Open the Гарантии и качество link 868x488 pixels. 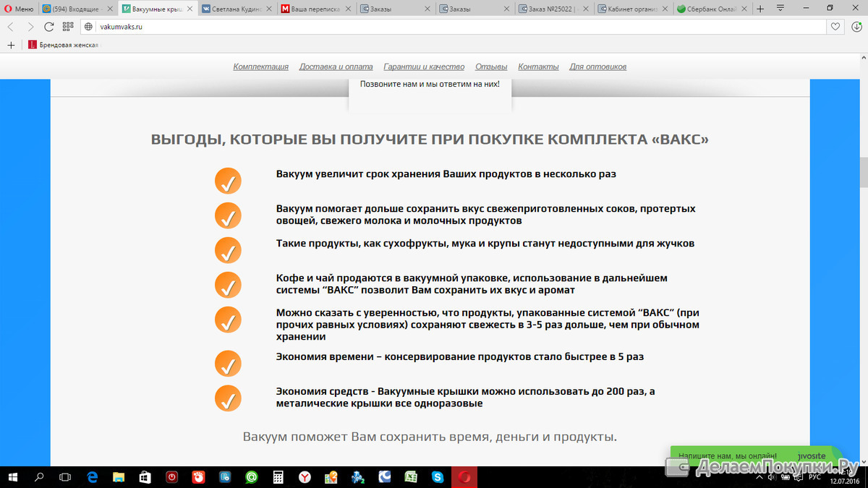425,67
